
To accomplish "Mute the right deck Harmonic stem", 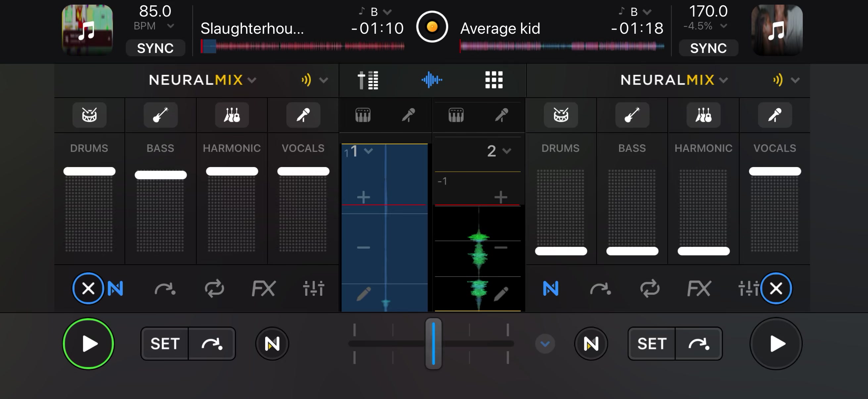I will click(x=703, y=115).
